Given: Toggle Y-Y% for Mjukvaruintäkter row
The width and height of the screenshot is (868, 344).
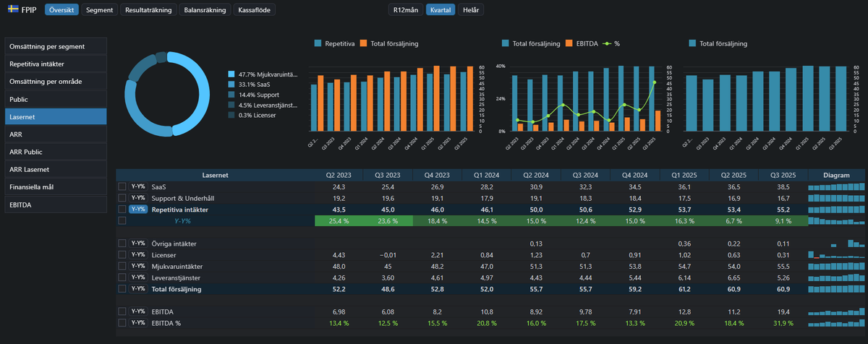Looking at the screenshot, I should (x=138, y=266).
